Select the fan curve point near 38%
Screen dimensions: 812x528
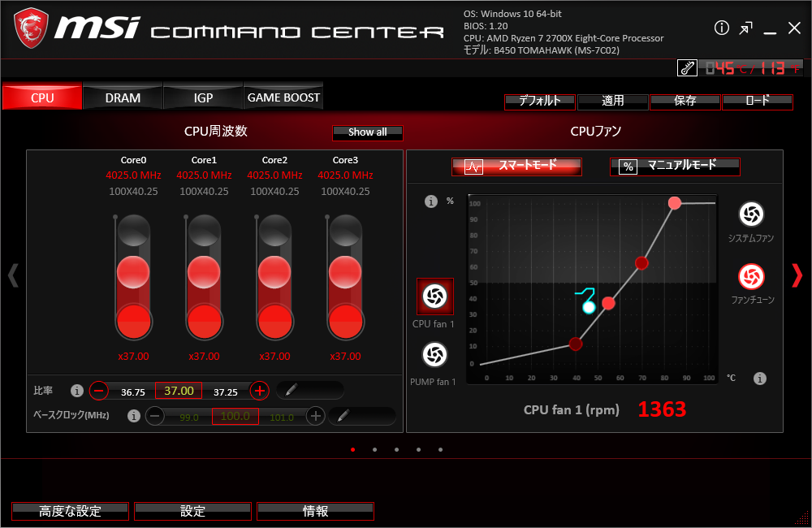click(608, 303)
